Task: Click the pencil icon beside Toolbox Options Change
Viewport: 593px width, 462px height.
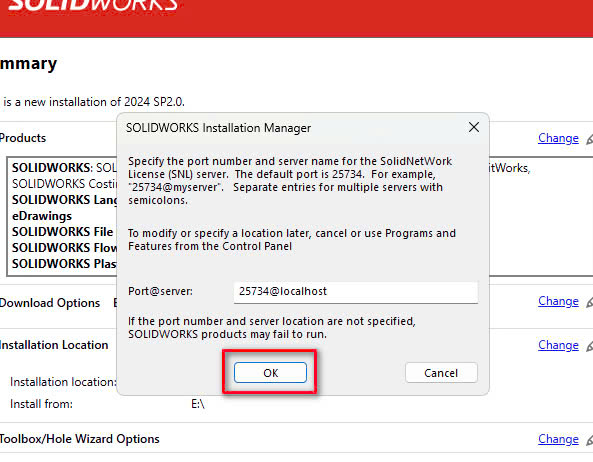Action: [589, 440]
